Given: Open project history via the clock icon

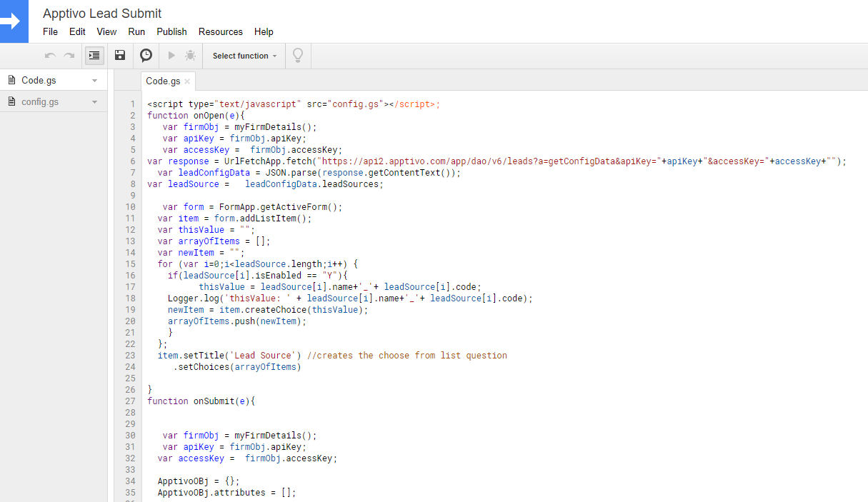Looking at the screenshot, I should click(x=146, y=55).
